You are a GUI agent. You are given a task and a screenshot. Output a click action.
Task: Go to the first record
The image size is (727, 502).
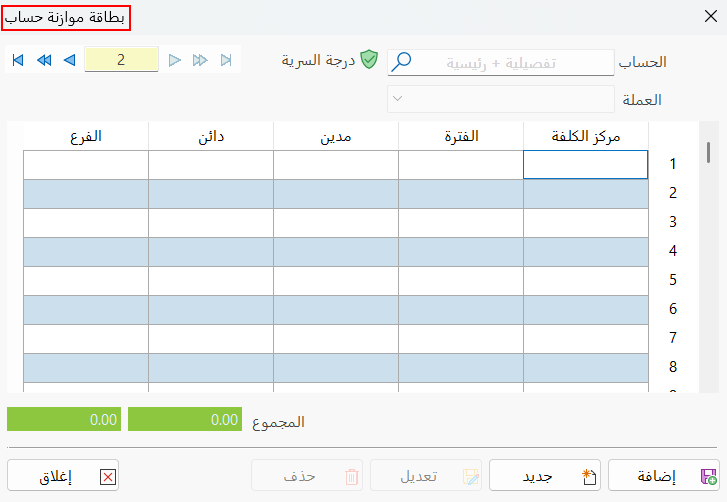18,60
